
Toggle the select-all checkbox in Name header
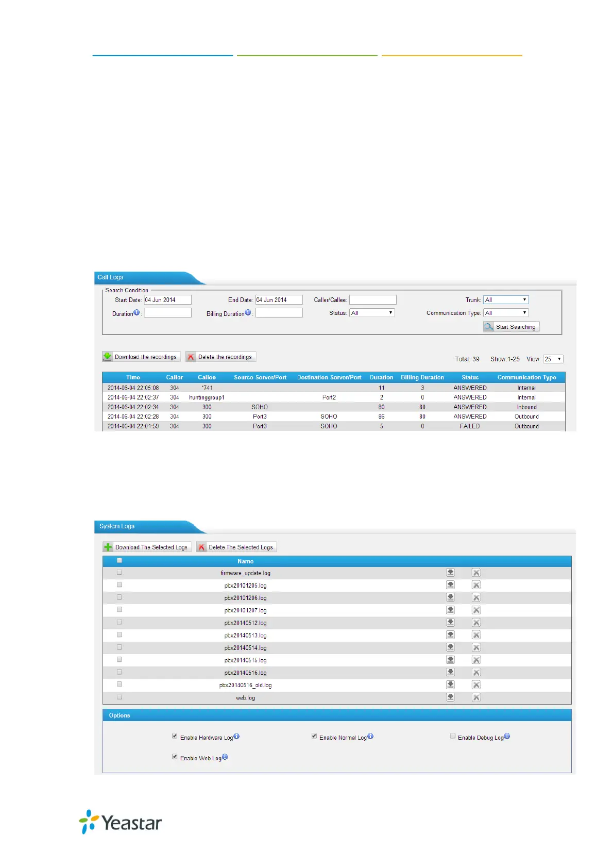120,560
